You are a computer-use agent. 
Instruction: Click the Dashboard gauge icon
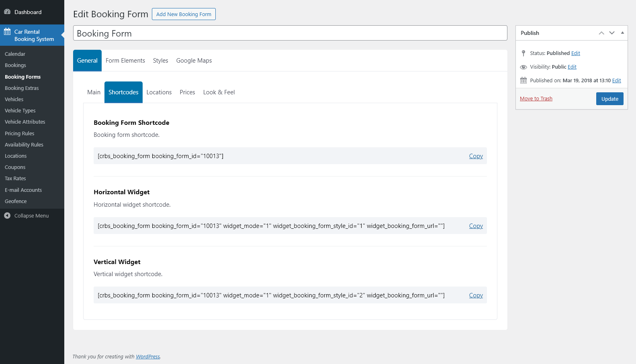[7, 12]
